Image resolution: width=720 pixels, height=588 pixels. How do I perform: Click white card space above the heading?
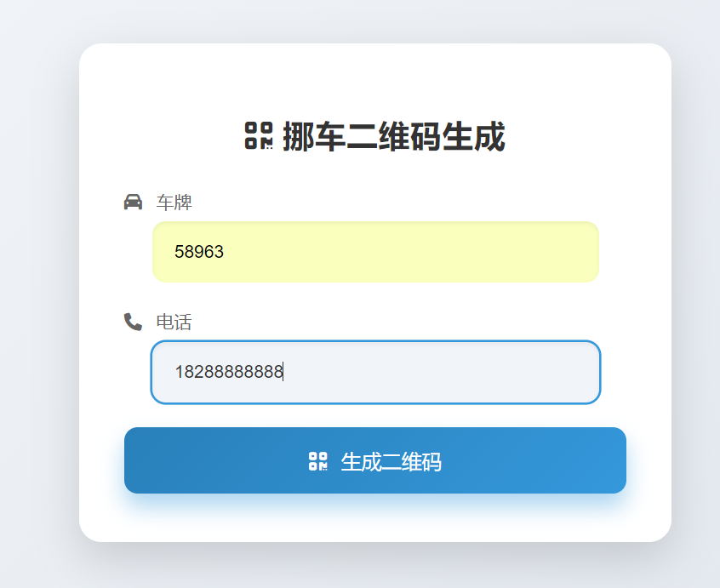pos(374,77)
